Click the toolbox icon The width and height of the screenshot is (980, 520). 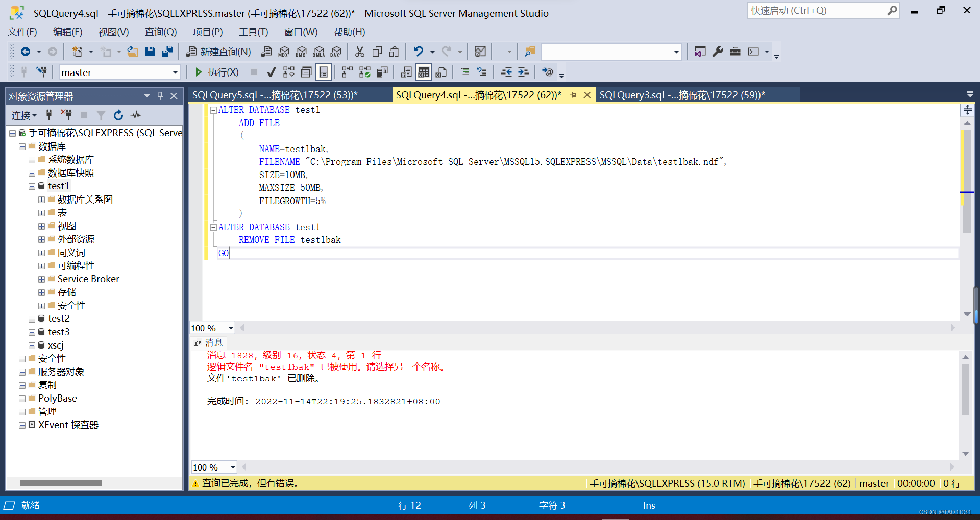[x=735, y=52]
